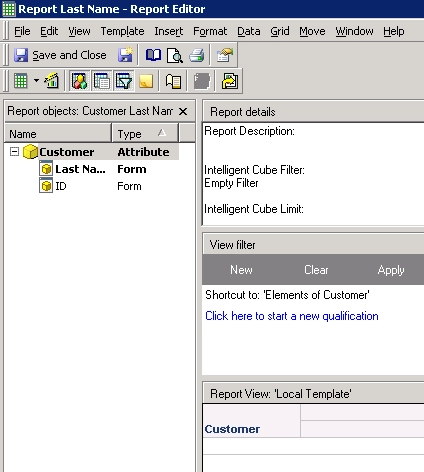424x472 pixels.
Task: Click the Save and Close button
Action: 60,55
